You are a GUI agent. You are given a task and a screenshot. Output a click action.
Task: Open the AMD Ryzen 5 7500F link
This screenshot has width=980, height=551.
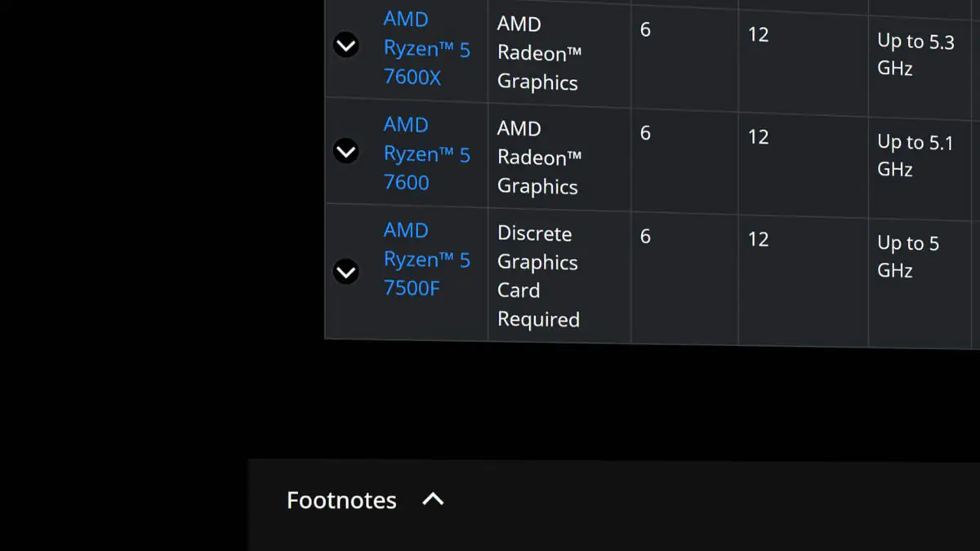426,259
